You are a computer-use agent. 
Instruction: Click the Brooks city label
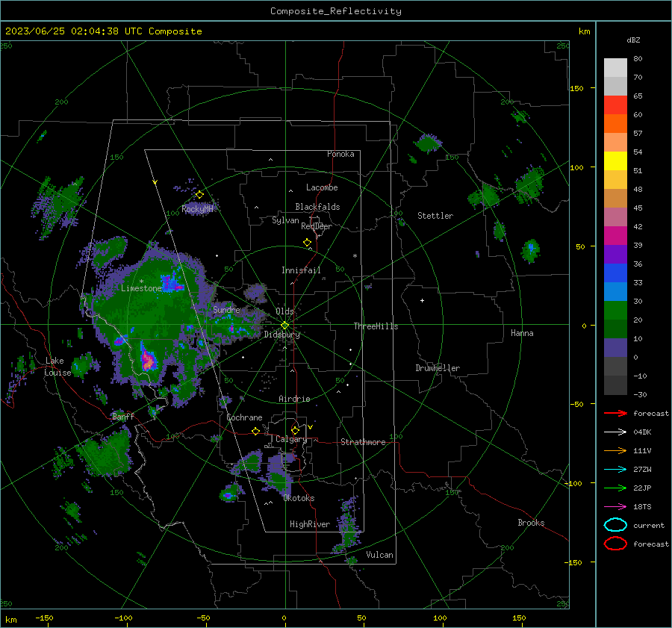click(x=531, y=523)
